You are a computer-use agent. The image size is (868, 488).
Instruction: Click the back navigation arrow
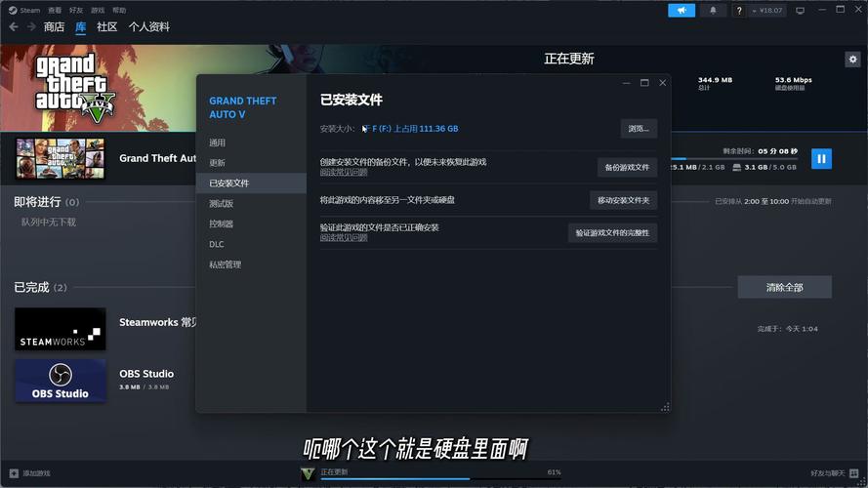(x=14, y=27)
